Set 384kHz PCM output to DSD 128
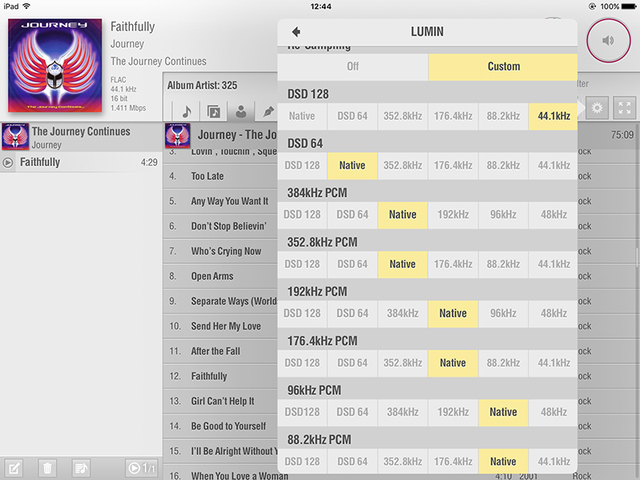The height and width of the screenshot is (480, 640). pos(302,215)
